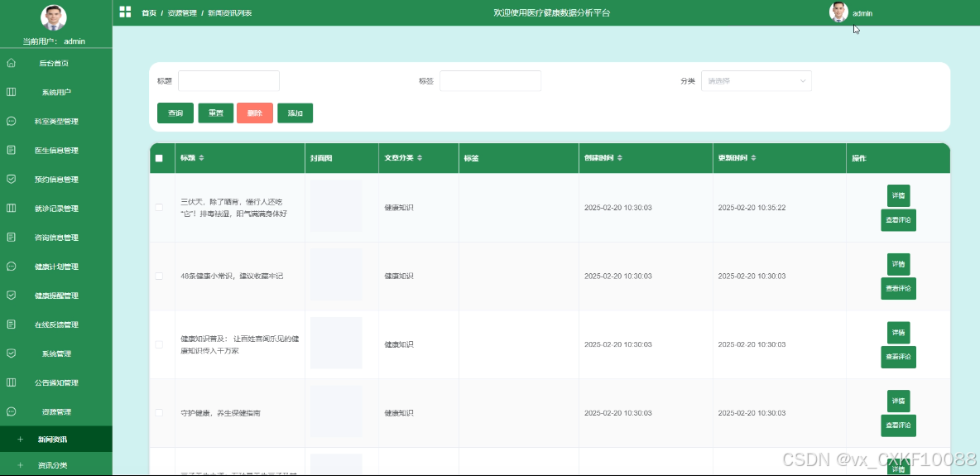
Task: Click the 添加 button
Action: click(295, 113)
